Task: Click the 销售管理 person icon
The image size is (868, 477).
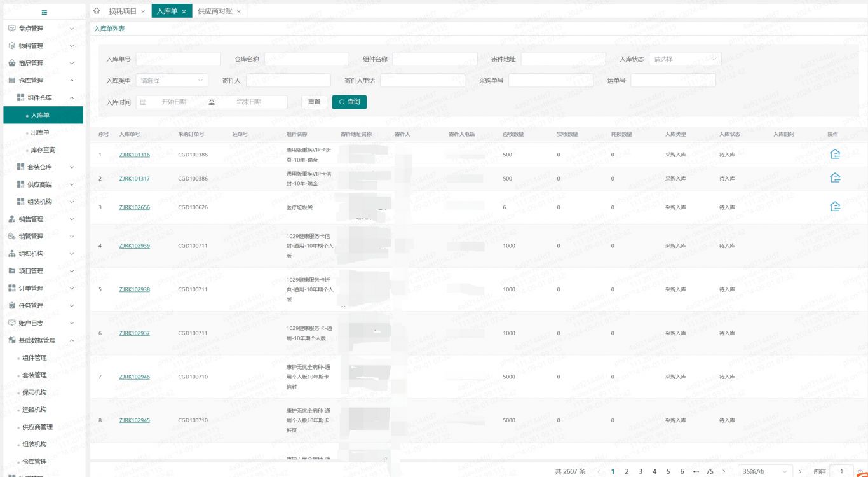Action: [x=12, y=219]
